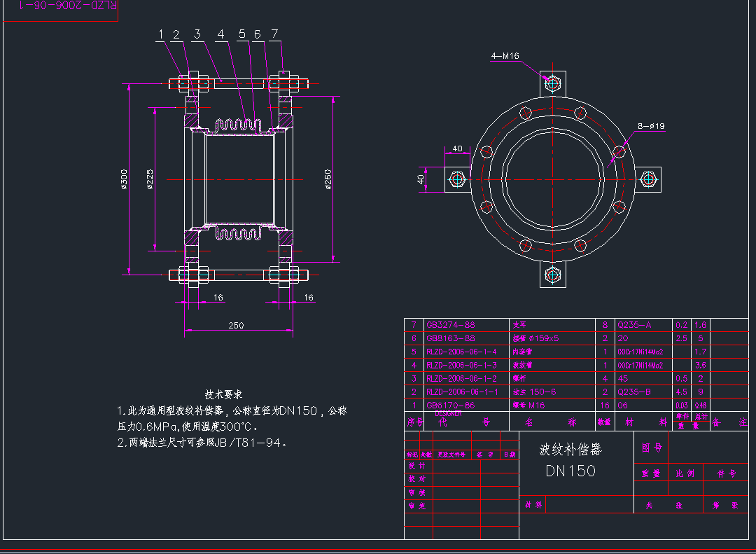756x554 pixels.
Task: Click the 图号 label in title block
Action: click(651, 448)
